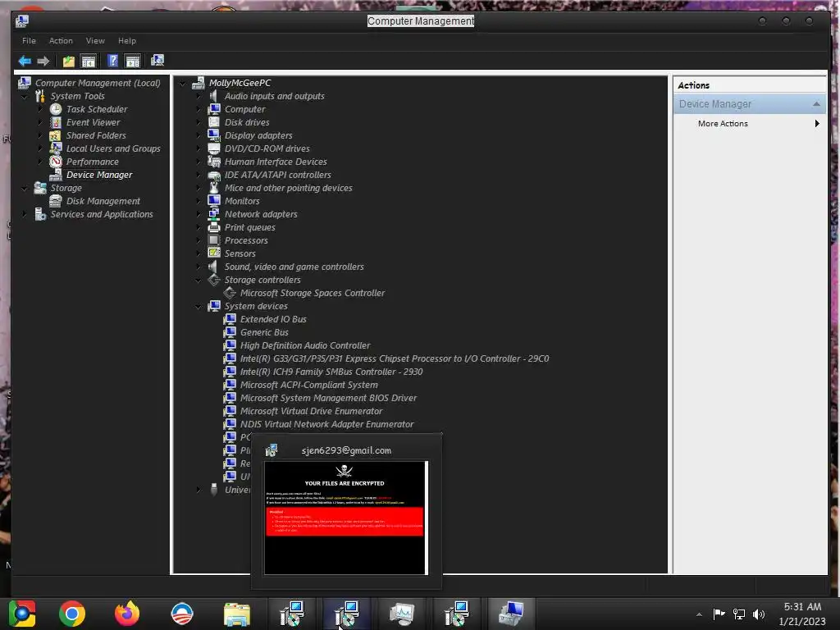Open the File menu
This screenshot has height=630, width=840.
(x=29, y=41)
